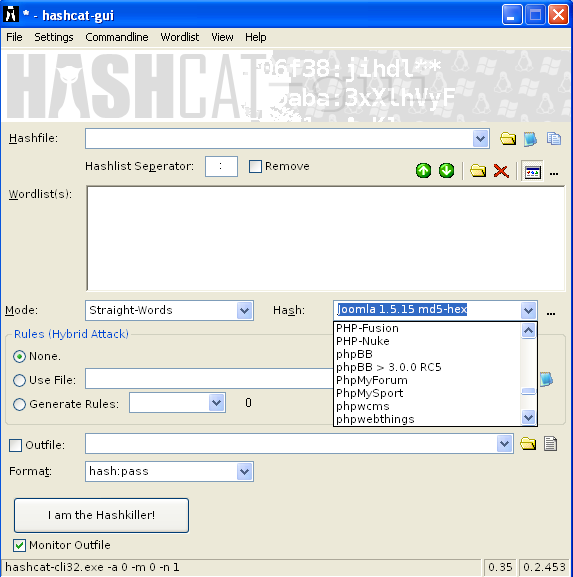The height and width of the screenshot is (577, 573).
Task: Open the Help menu
Action: (x=256, y=37)
